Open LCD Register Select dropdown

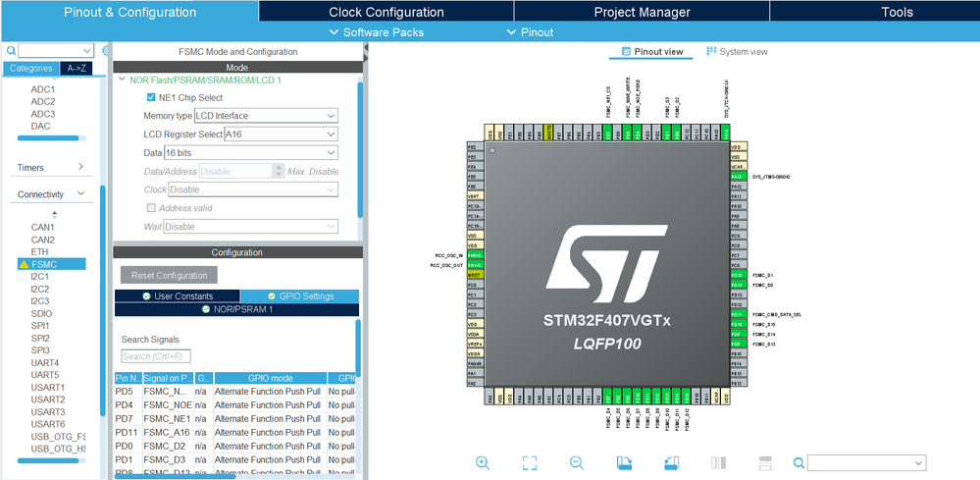pos(282,134)
